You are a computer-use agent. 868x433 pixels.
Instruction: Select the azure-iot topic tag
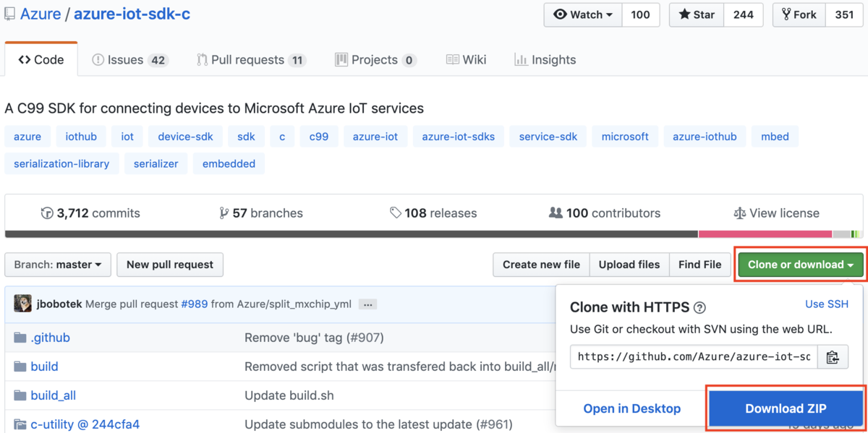point(375,137)
